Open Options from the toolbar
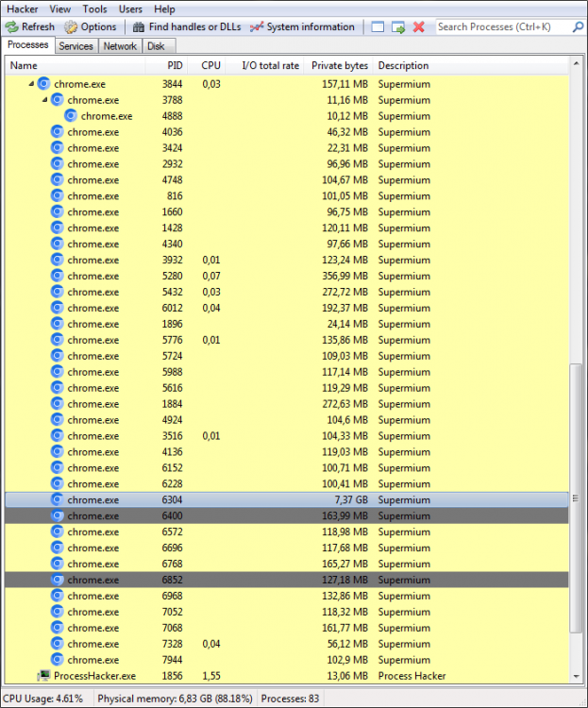Image resolution: width=588 pixels, height=708 pixels. tap(91, 27)
